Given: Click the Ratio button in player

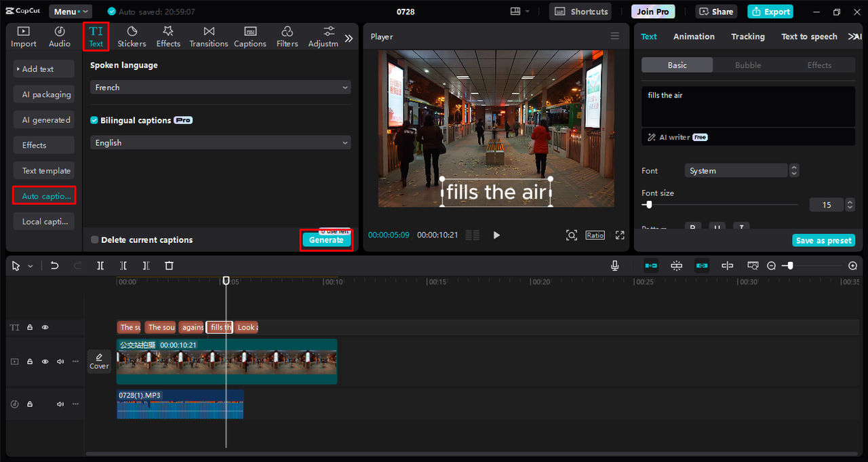Looking at the screenshot, I should 595,235.
